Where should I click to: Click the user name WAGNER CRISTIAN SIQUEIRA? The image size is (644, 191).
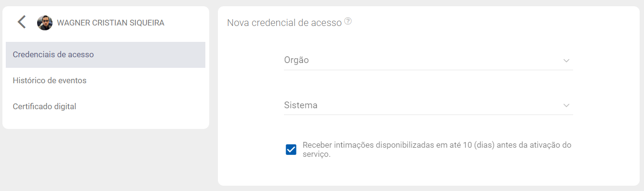110,23
